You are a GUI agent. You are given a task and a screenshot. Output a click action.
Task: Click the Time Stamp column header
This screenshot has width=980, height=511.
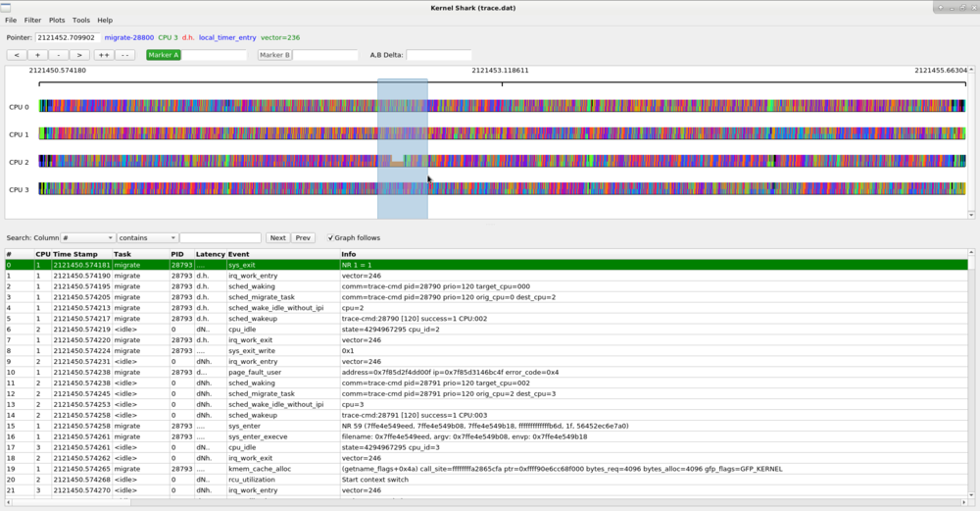tap(82, 254)
